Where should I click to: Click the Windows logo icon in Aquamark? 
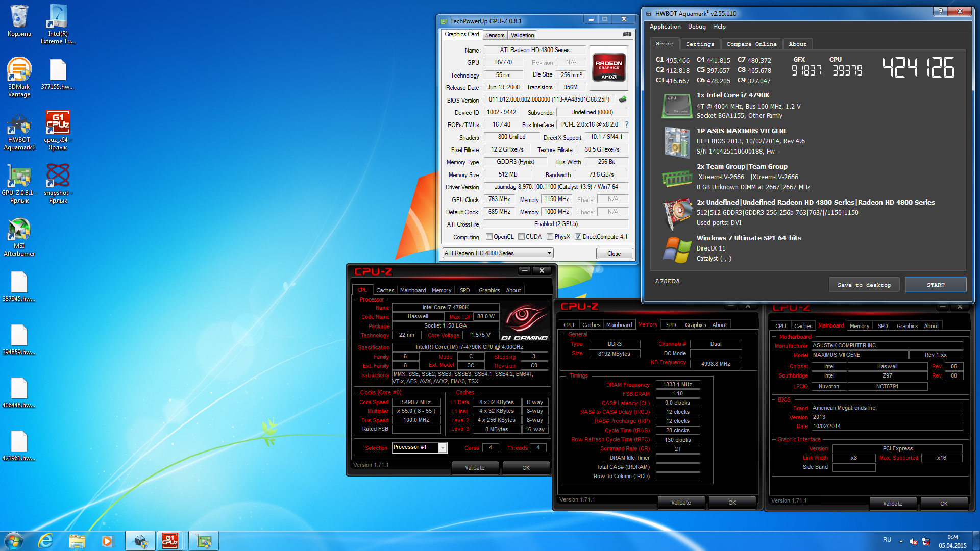[x=677, y=250]
